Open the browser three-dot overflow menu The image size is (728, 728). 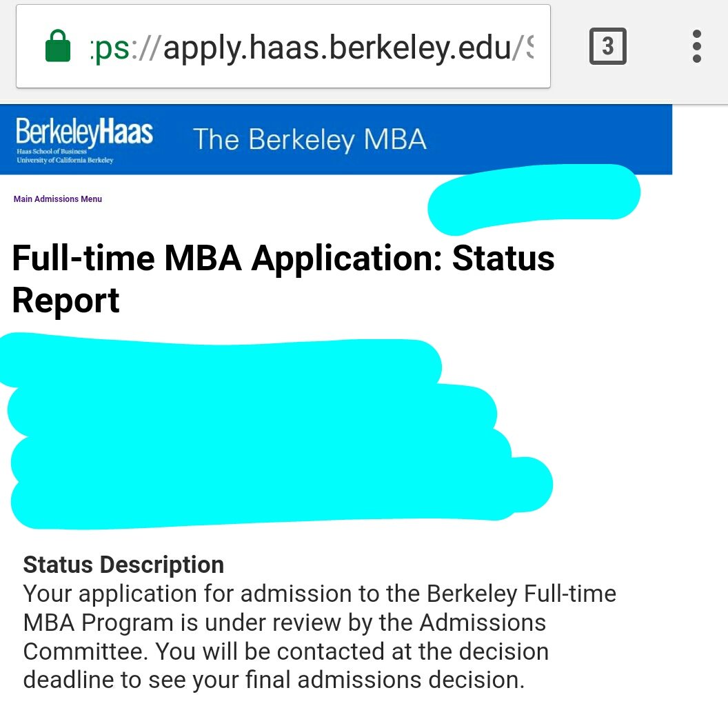pyautogui.click(x=696, y=46)
